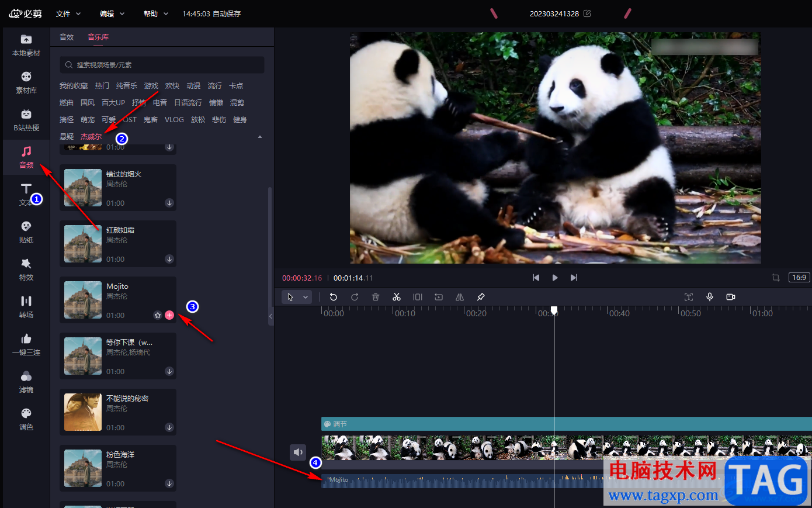Play the video preview
The image size is (812, 508).
click(555, 278)
